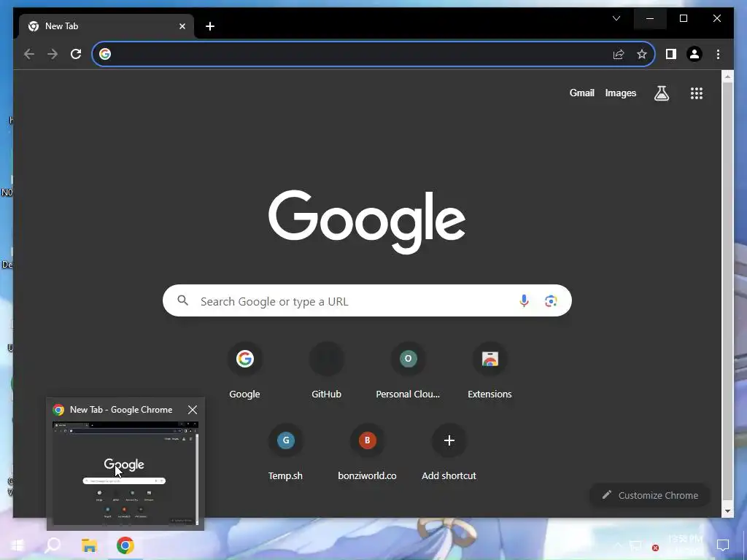This screenshot has height=560, width=747.
Task: Open the Personal Cloud shortcut tile
Action: point(408,370)
